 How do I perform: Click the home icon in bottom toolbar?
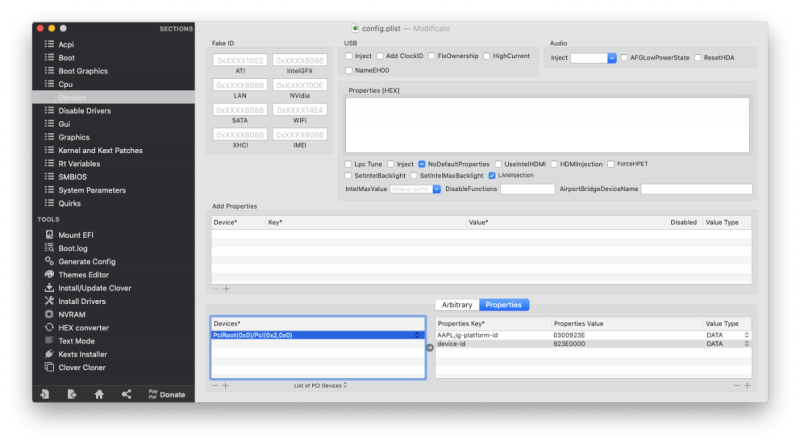98,394
